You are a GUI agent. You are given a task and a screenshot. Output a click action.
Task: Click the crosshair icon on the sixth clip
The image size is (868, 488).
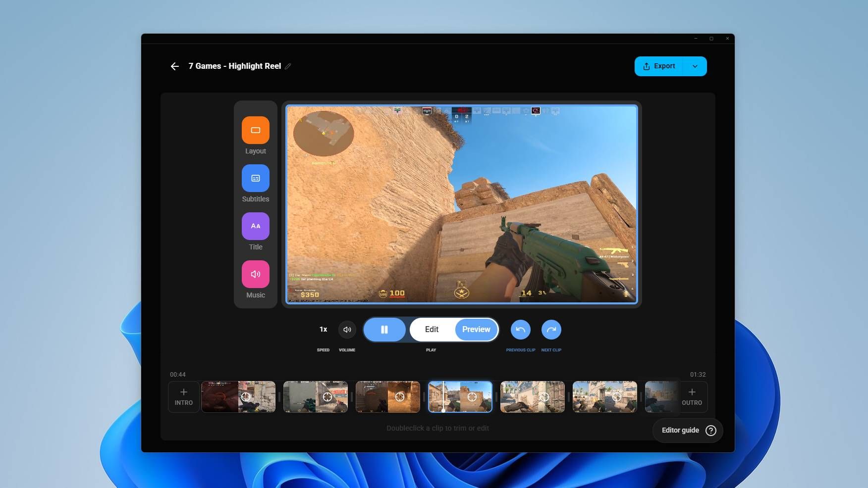(x=617, y=397)
